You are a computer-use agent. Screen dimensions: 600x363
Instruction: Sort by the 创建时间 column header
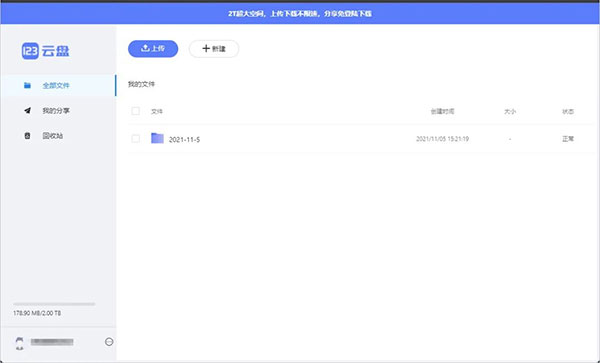pyautogui.click(x=442, y=111)
